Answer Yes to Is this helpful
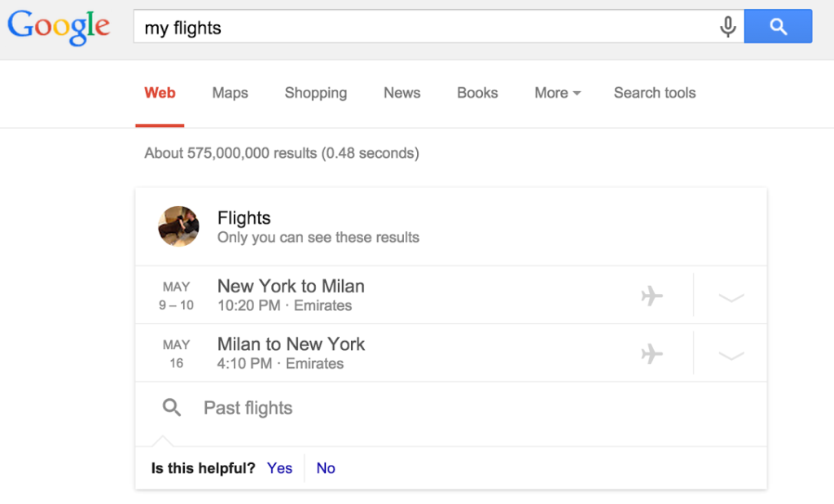 click(280, 468)
